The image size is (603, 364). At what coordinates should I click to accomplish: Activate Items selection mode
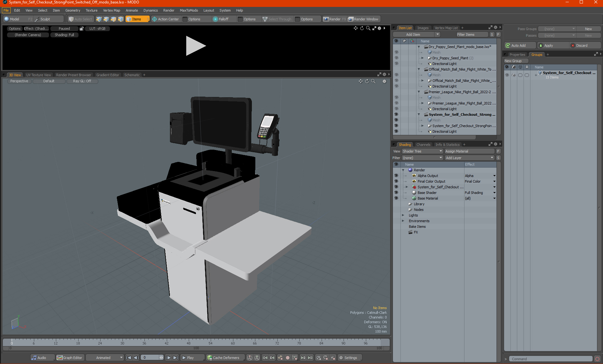[137, 19]
